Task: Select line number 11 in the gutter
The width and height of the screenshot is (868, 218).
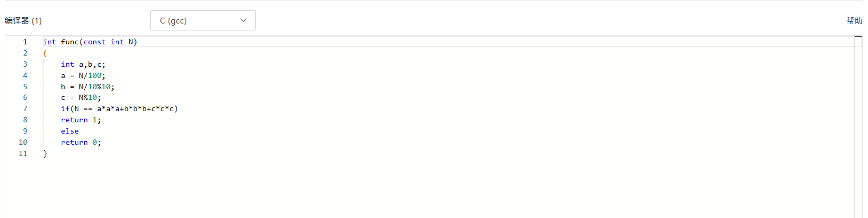Action: click(x=23, y=153)
